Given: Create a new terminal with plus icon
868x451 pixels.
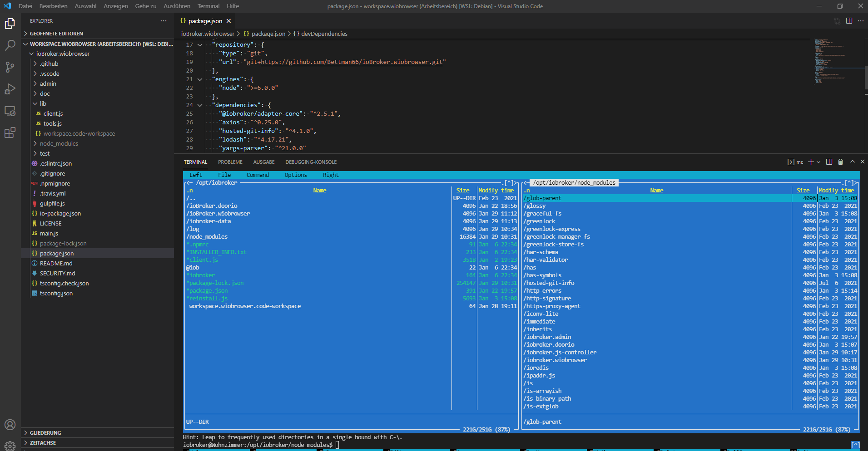Looking at the screenshot, I should pyautogui.click(x=811, y=162).
